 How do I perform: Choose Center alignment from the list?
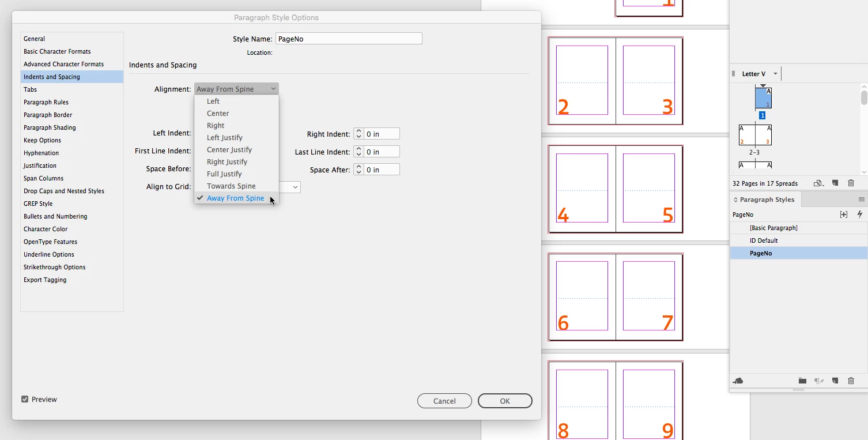tap(218, 114)
